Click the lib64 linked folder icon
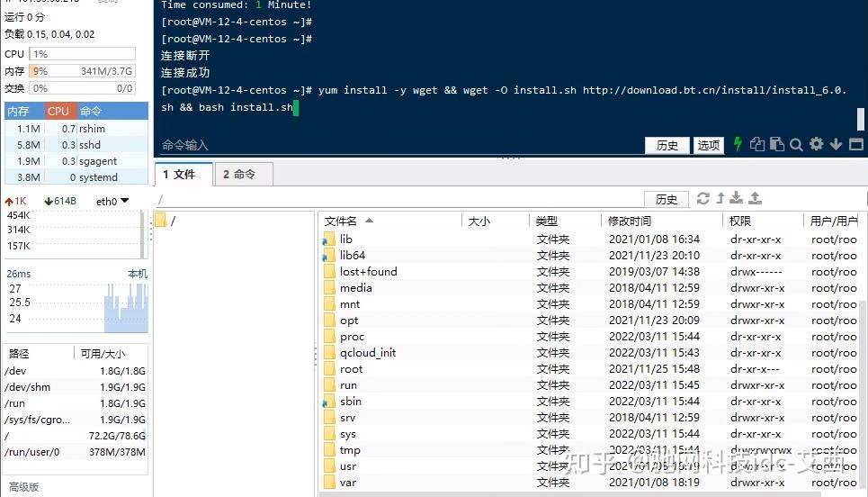Image resolution: width=868 pixels, height=497 pixels. (329, 256)
